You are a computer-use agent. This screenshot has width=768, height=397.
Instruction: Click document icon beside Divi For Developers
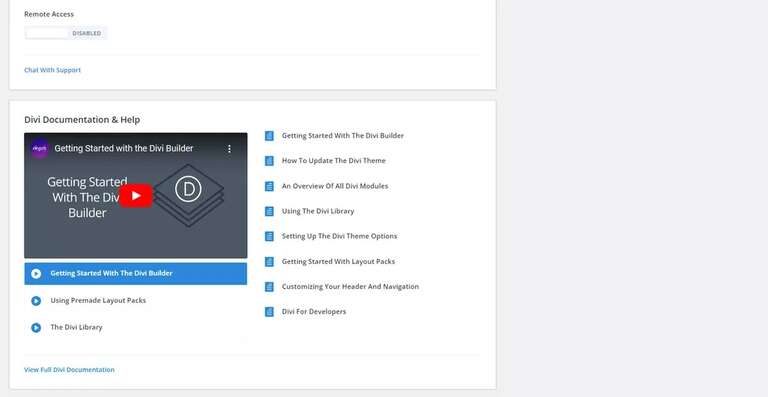(269, 311)
